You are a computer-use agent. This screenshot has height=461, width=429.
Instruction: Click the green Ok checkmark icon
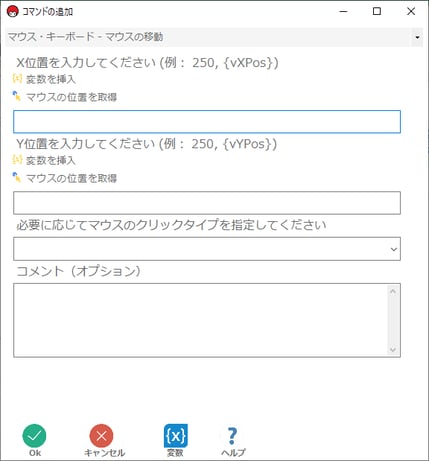pos(34,436)
